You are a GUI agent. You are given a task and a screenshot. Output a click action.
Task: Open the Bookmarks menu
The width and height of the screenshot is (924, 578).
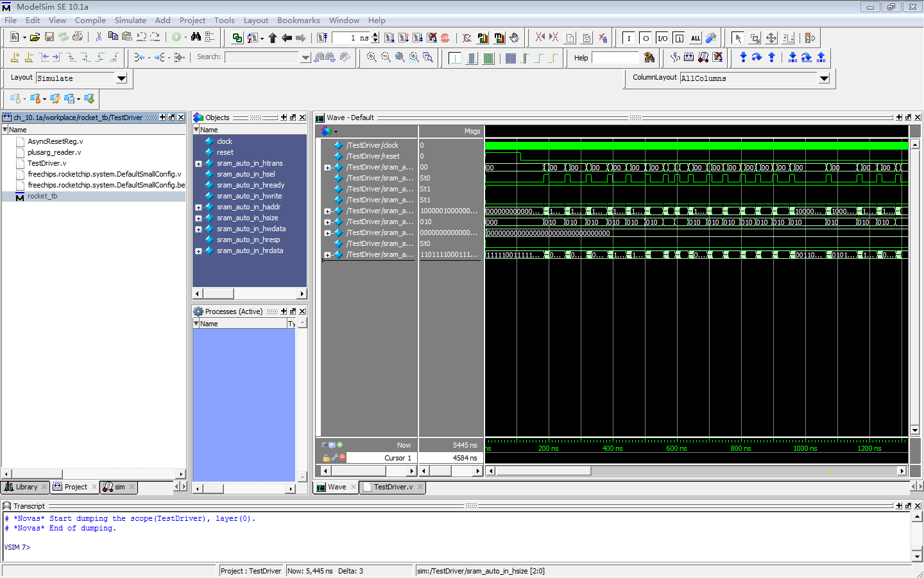point(298,21)
